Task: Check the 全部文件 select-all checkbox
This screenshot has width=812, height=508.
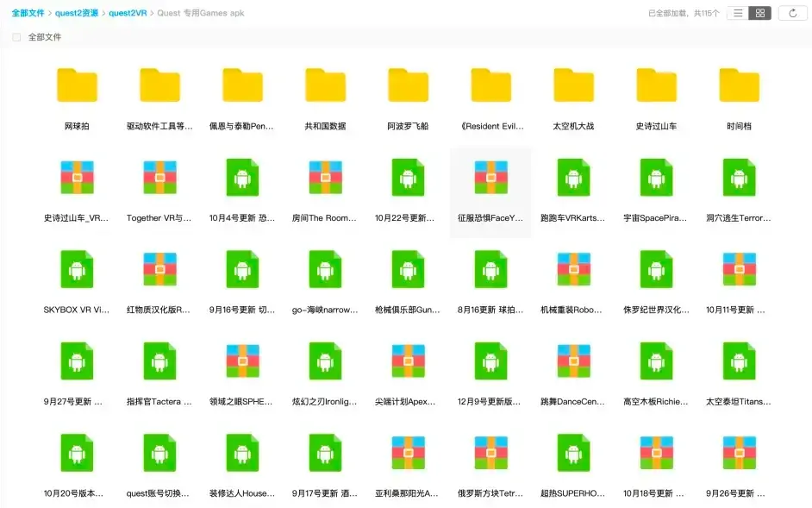Action: (16, 38)
